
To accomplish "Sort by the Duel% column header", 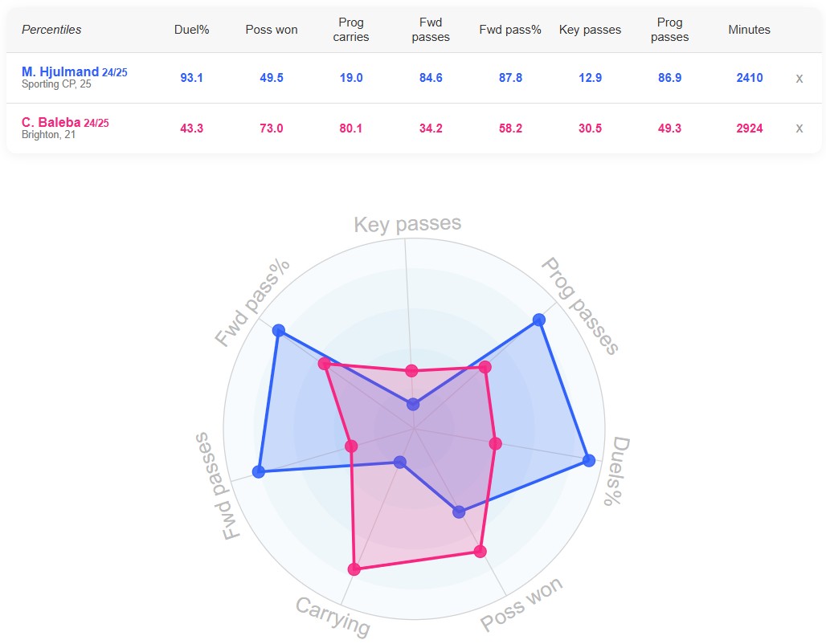I will 191,30.
